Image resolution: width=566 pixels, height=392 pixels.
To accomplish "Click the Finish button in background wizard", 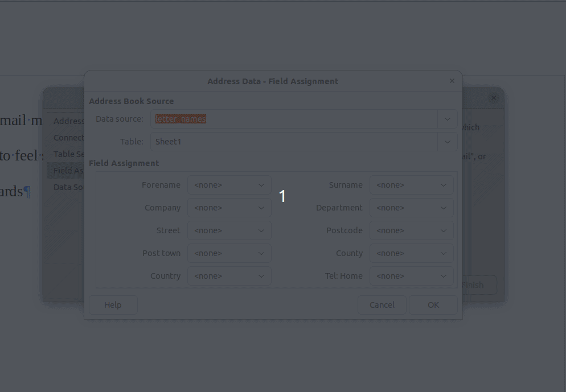I will tap(478, 285).
